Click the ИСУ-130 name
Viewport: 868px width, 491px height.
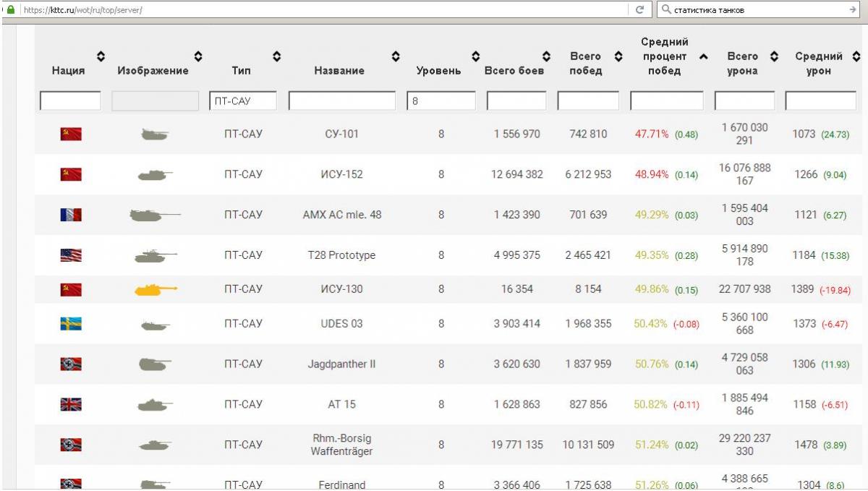coord(341,289)
